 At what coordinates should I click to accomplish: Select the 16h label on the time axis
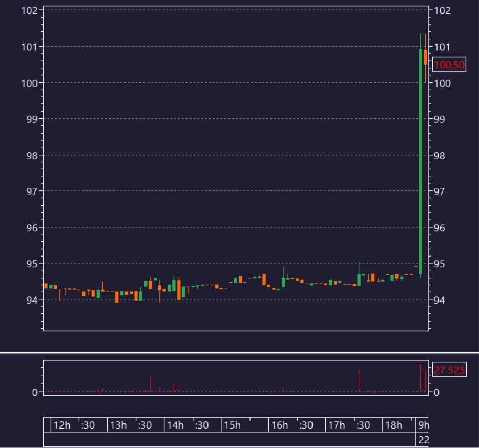pos(280,425)
